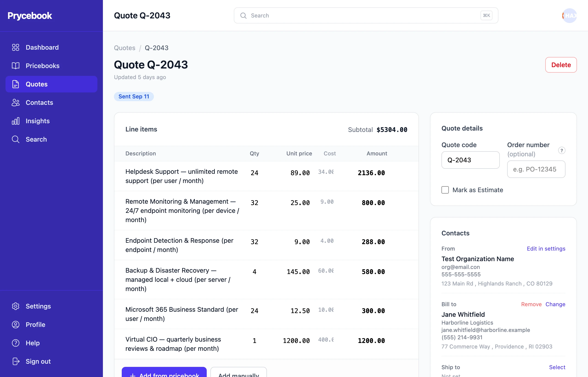Open Pricebooks from the sidebar
This screenshot has height=377, width=588.
coord(51,66)
